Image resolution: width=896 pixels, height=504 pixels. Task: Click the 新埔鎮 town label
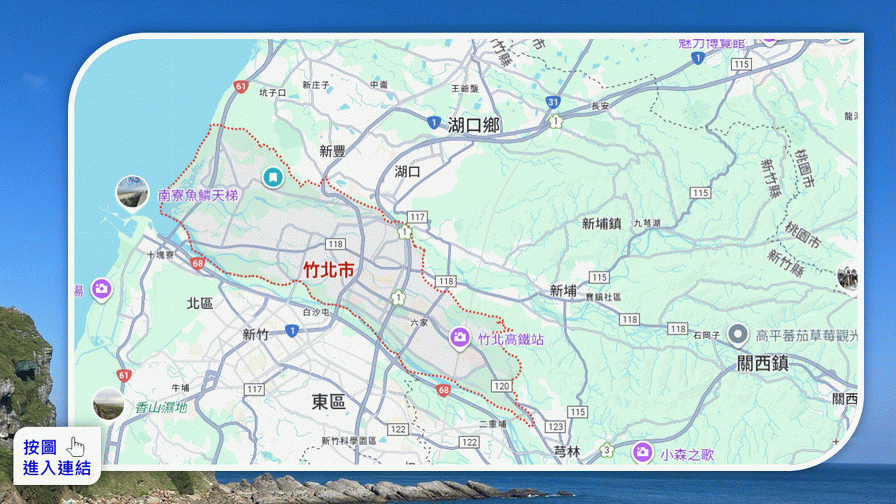pyautogui.click(x=601, y=224)
